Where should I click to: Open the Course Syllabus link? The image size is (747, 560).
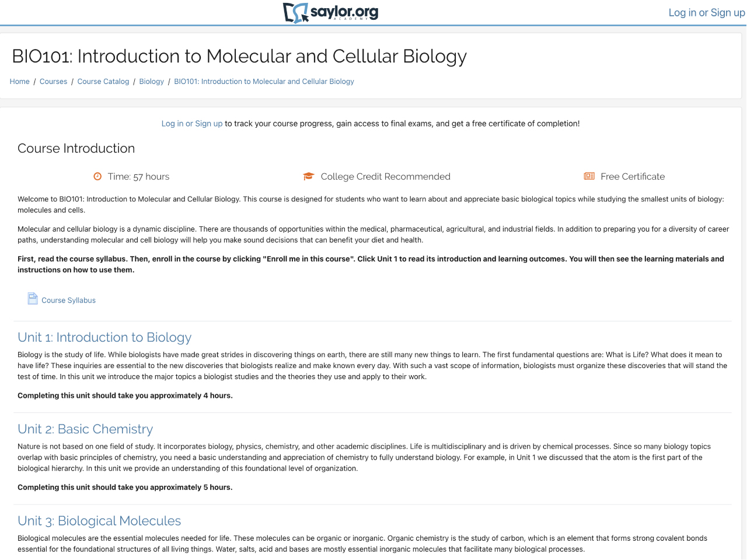click(x=69, y=300)
